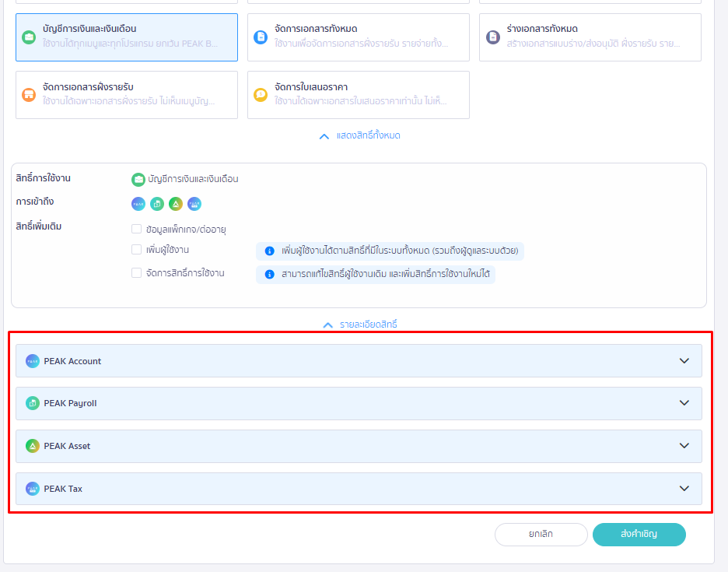Expand the PEAK Asset permissions row

click(358, 446)
